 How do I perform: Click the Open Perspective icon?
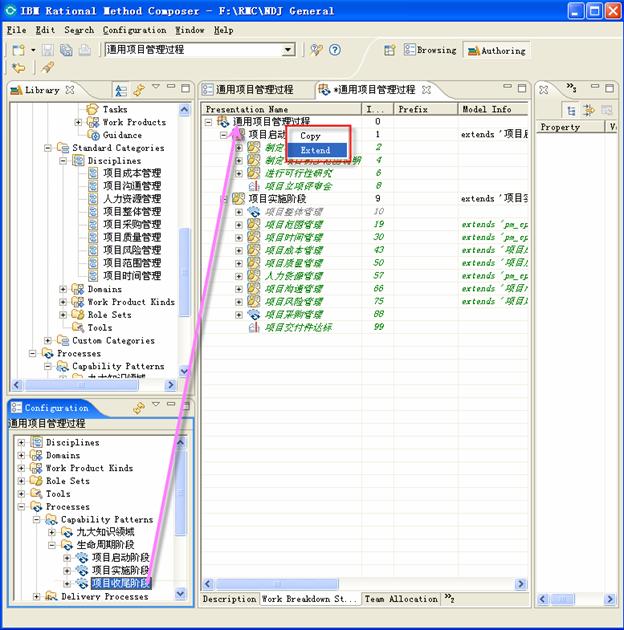pos(389,50)
